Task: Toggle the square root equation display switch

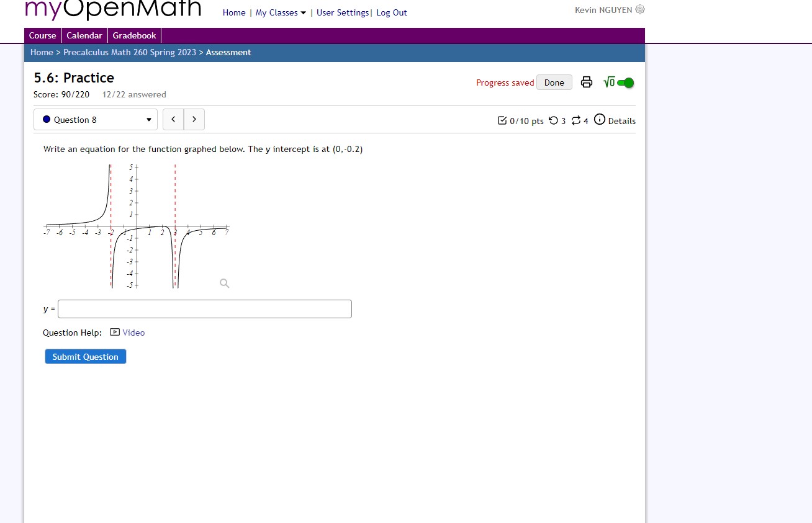Action: (626, 82)
